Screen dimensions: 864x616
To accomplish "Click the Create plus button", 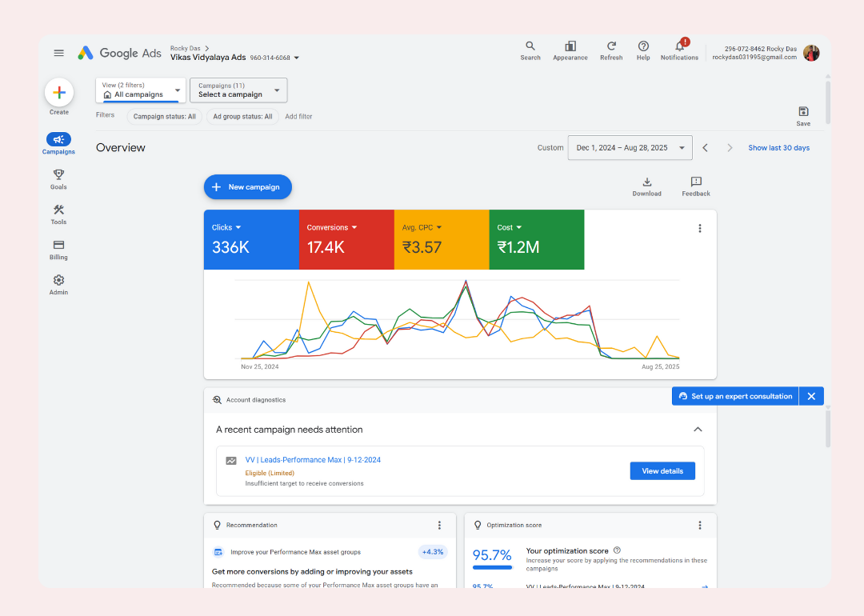I will 59,93.
